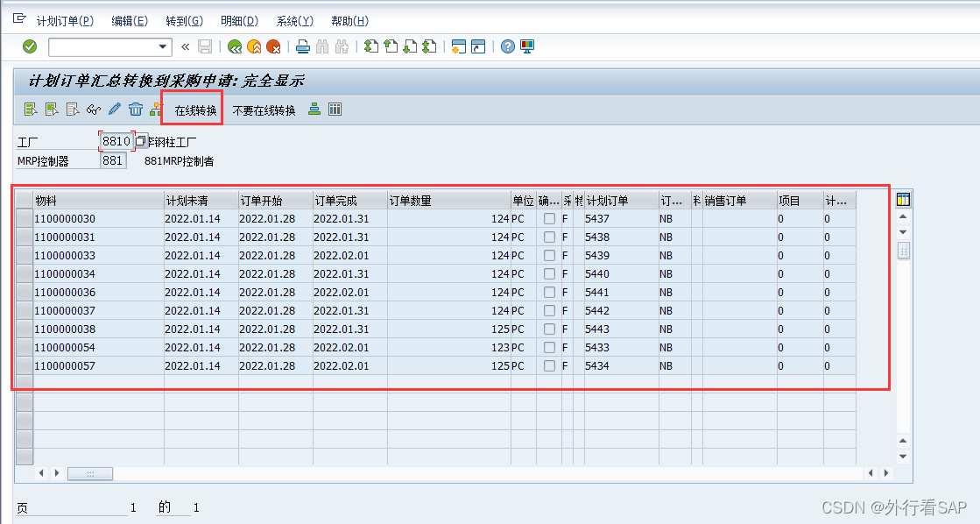
Task: Click the 订单完成 column header
Action: tap(350, 201)
